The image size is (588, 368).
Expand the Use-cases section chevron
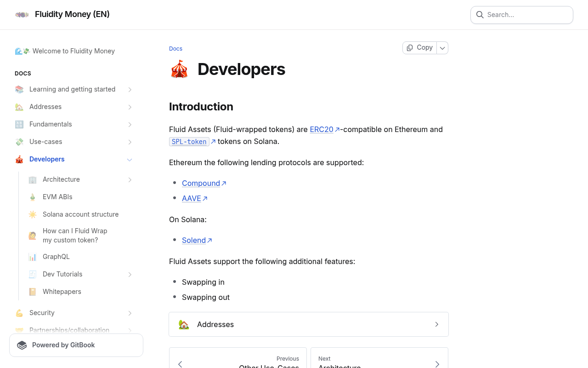pos(130,142)
